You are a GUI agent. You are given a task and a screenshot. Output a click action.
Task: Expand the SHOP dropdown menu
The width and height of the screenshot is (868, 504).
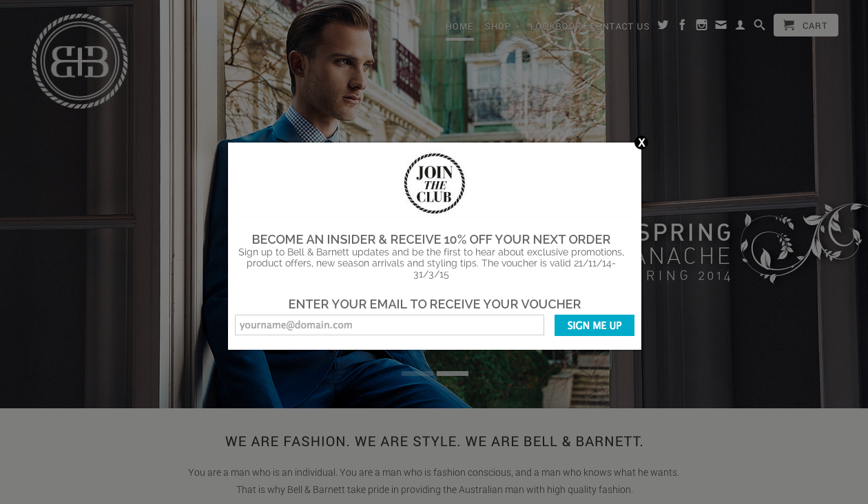point(501,27)
